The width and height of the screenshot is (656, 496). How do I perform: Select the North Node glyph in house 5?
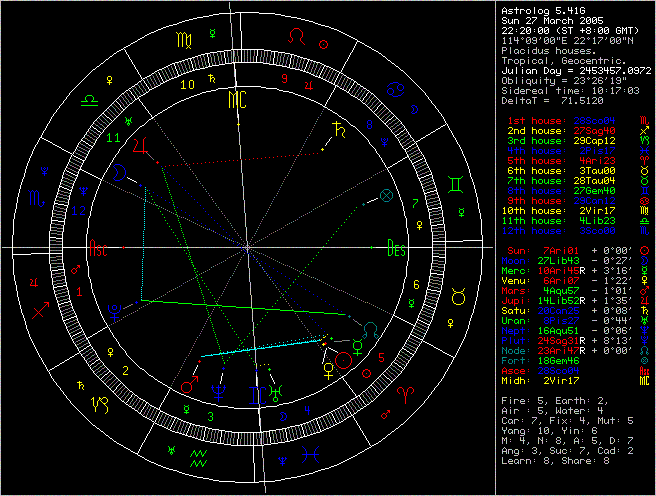click(370, 329)
